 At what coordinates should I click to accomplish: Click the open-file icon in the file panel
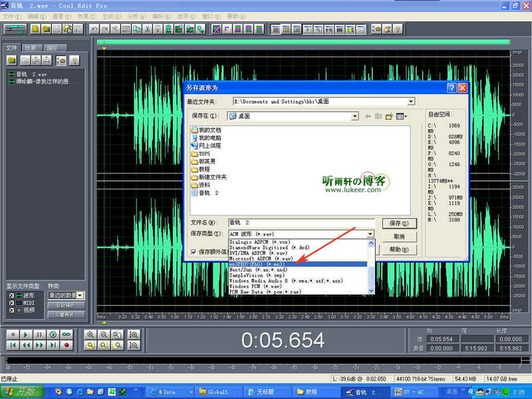click(x=12, y=61)
